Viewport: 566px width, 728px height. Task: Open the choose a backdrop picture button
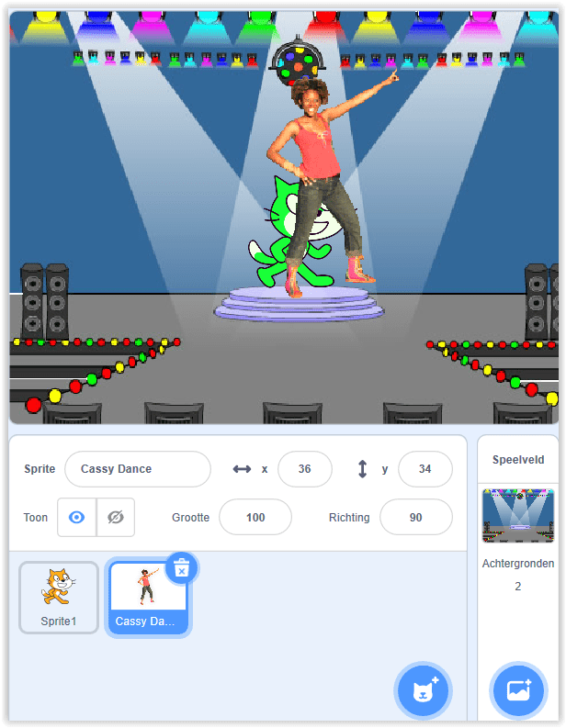[518, 690]
